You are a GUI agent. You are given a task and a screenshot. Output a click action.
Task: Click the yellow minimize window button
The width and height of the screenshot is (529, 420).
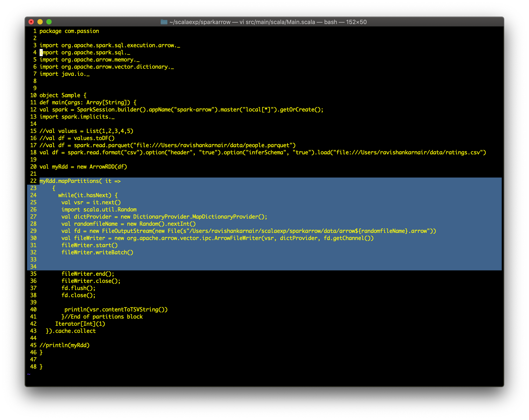click(40, 22)
